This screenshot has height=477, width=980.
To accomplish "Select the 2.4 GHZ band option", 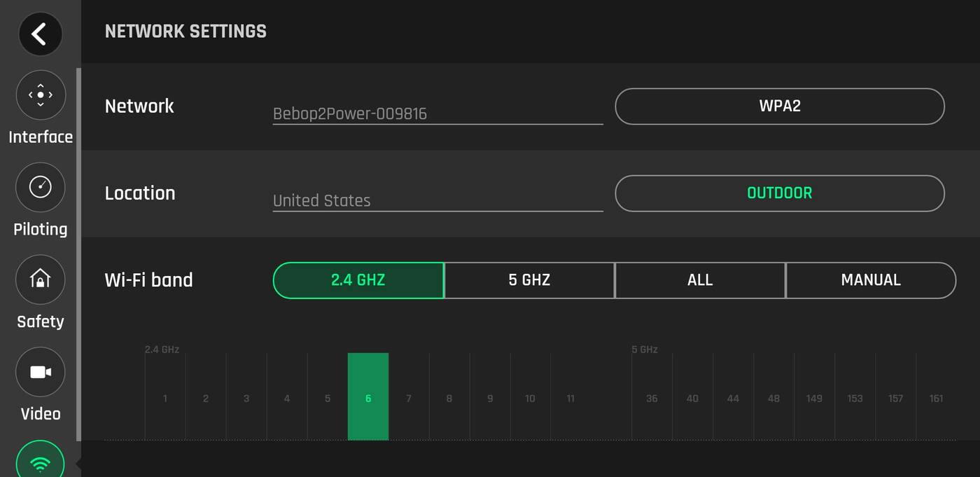I will 358,280.
